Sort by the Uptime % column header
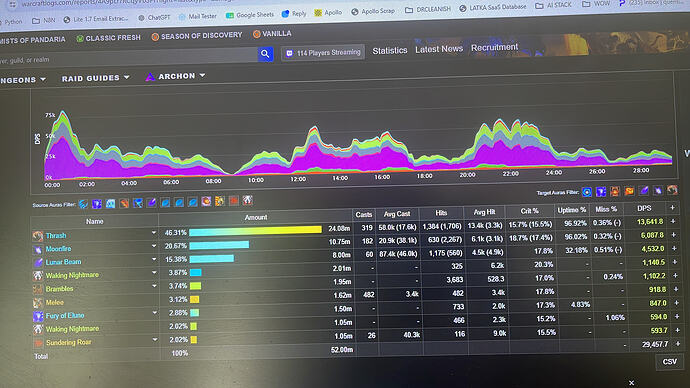The height and width of the screenshot is (388, 690). (571, 210)
